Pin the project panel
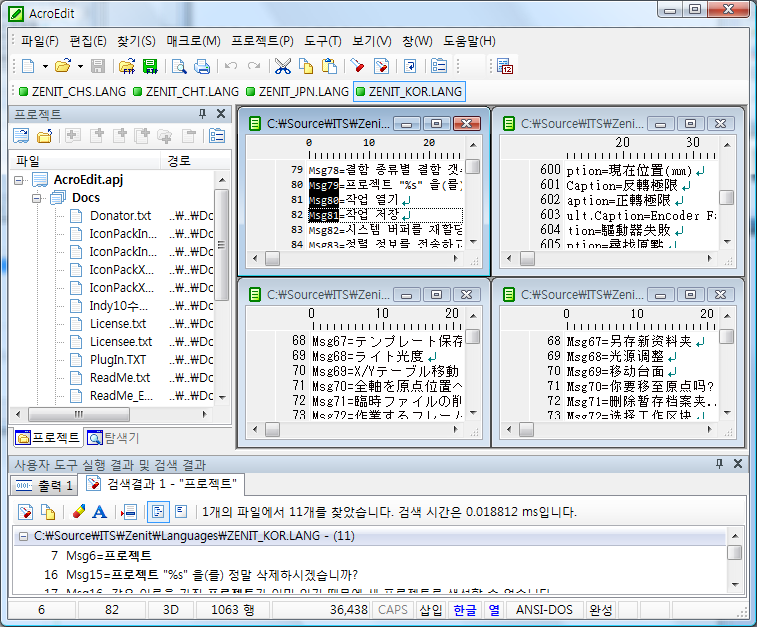The image size is (757, 627). point(202,114)
